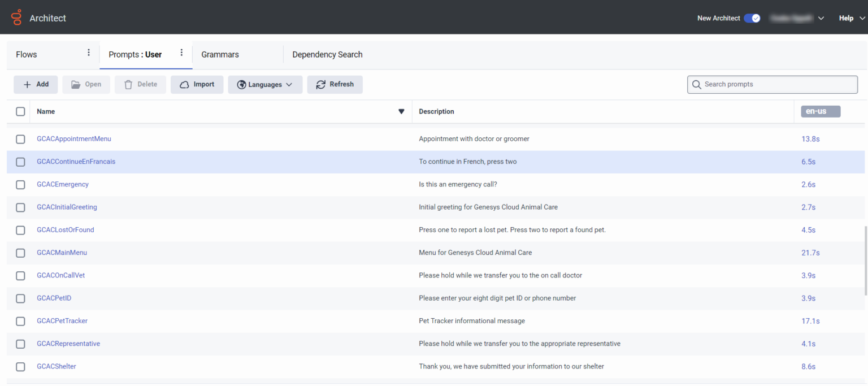The width and height of the screenshot is (868, 386).
Task: Check the checkbox for GCACEmergency
Action: coord(20,184)
